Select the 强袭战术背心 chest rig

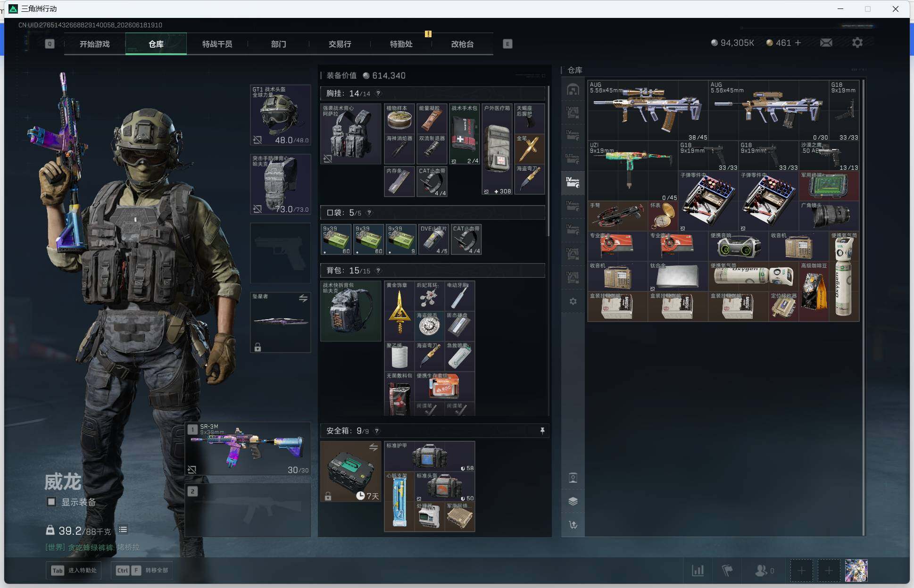point(351,134)
